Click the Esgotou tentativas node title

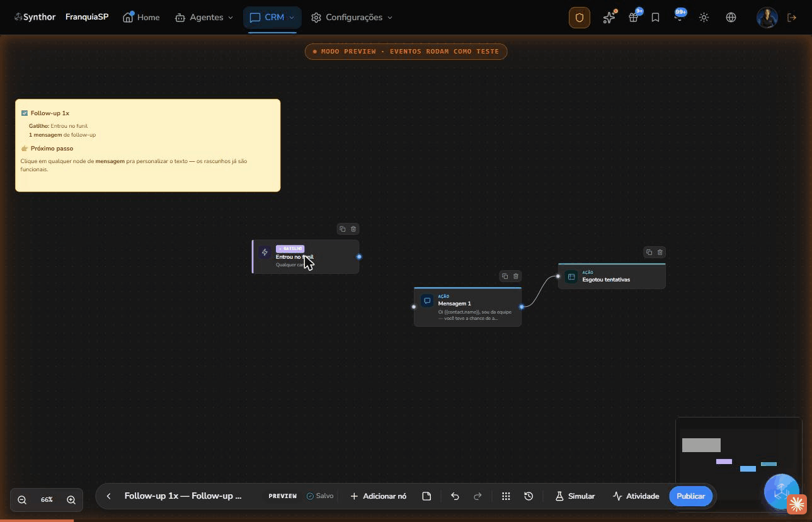click(x=606, y=280)
